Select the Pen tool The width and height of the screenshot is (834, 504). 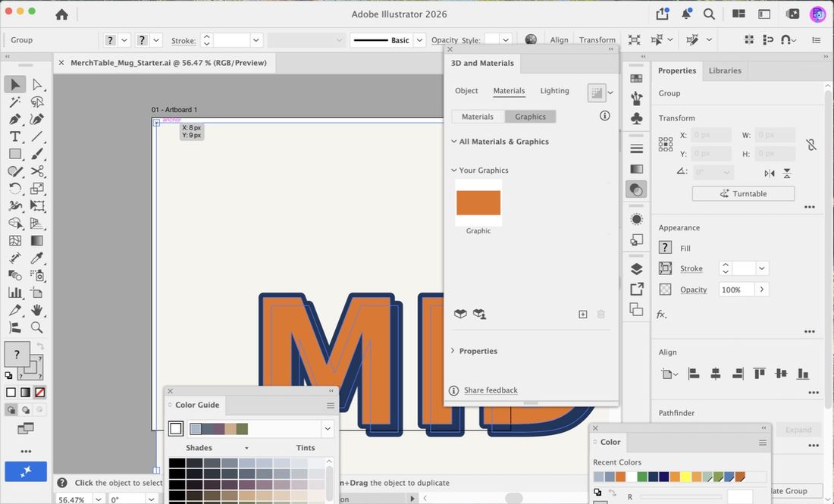coord(15,119)
